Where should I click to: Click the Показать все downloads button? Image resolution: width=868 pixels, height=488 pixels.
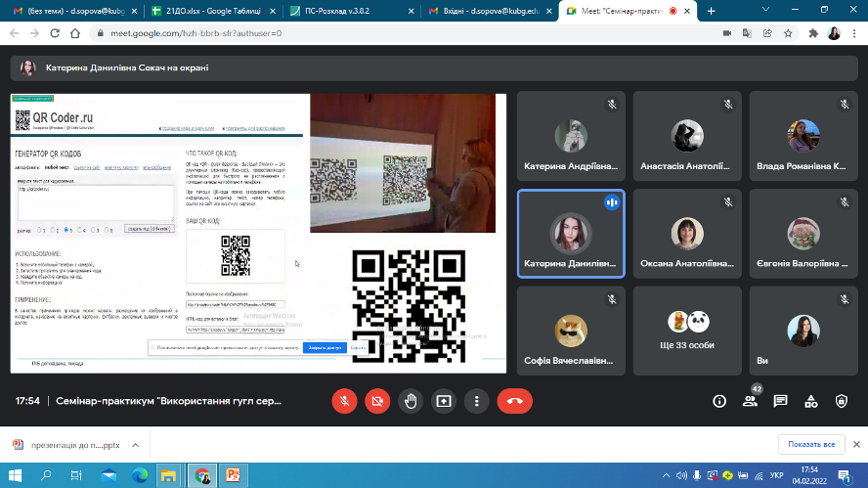(x=810, y=444)
